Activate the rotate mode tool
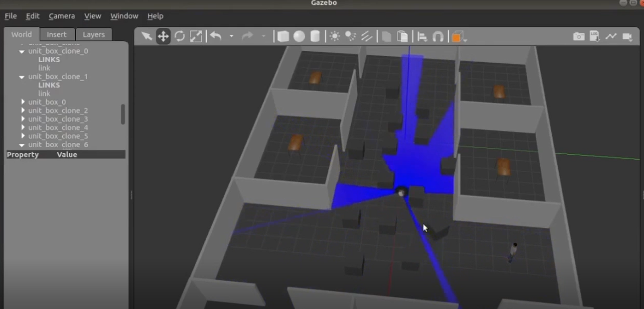This screenshot has width=644, height=309. click(179, 37)
